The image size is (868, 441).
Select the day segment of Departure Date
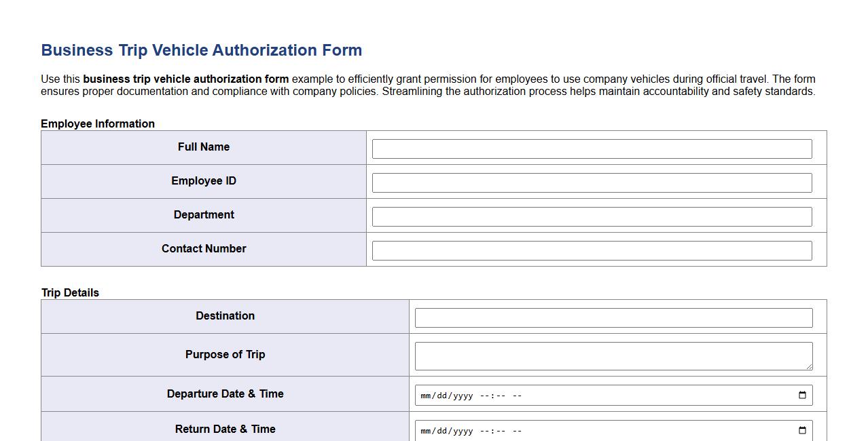click(442, 394)
